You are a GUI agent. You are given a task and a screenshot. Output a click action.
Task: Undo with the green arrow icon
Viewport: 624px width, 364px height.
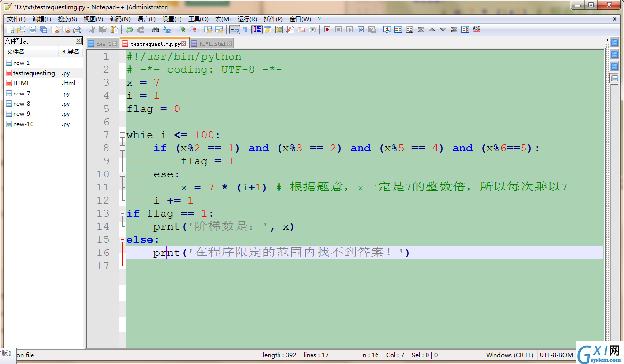coord(130,30)
